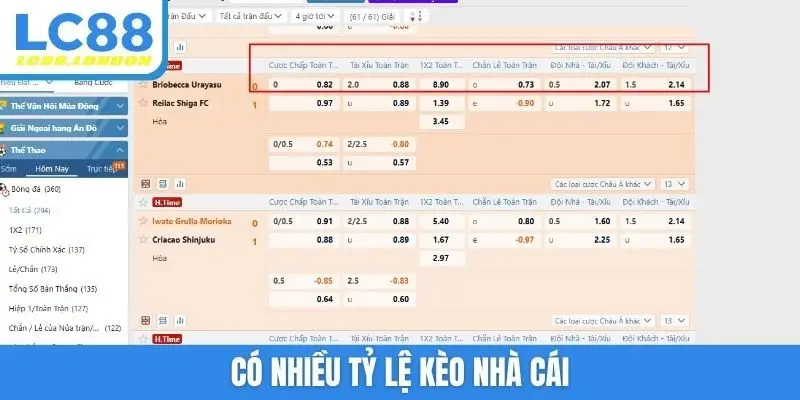This screenshot has width=800, height=400.
Task: Collapse the Thể Thao section
Action: 64,150
